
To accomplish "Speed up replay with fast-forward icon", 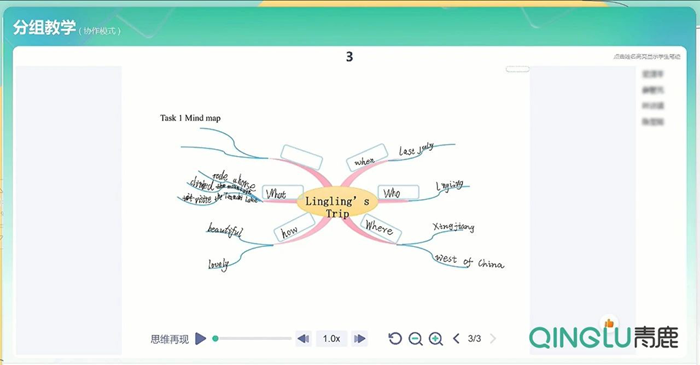I will coord(359,339).
